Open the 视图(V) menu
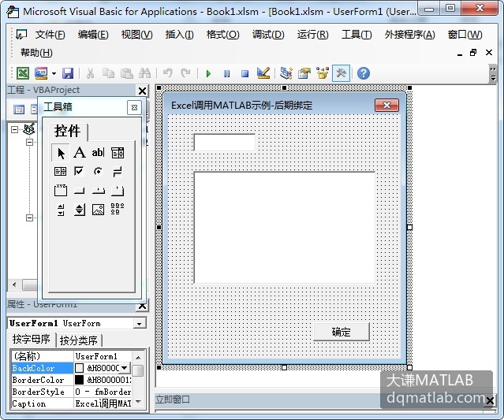The image size is (504, 420). (x=136, y=35)
